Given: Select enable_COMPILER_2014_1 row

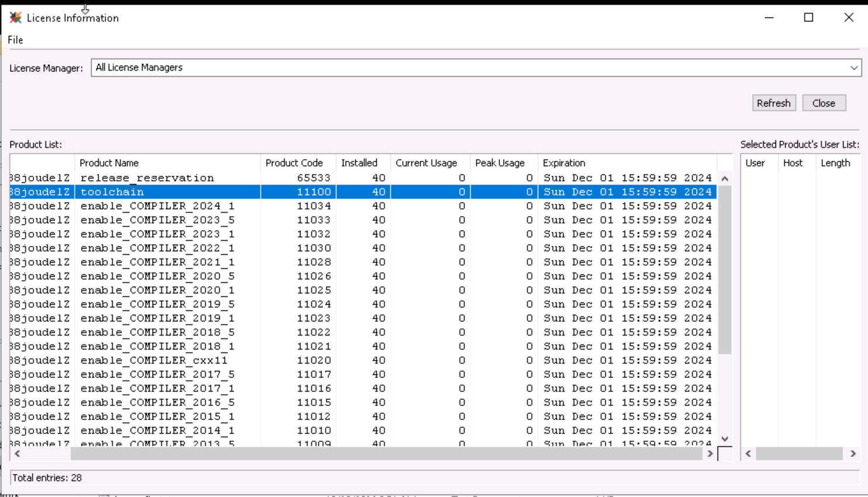Looking at the screenshot, I should [x=363, y=430].
